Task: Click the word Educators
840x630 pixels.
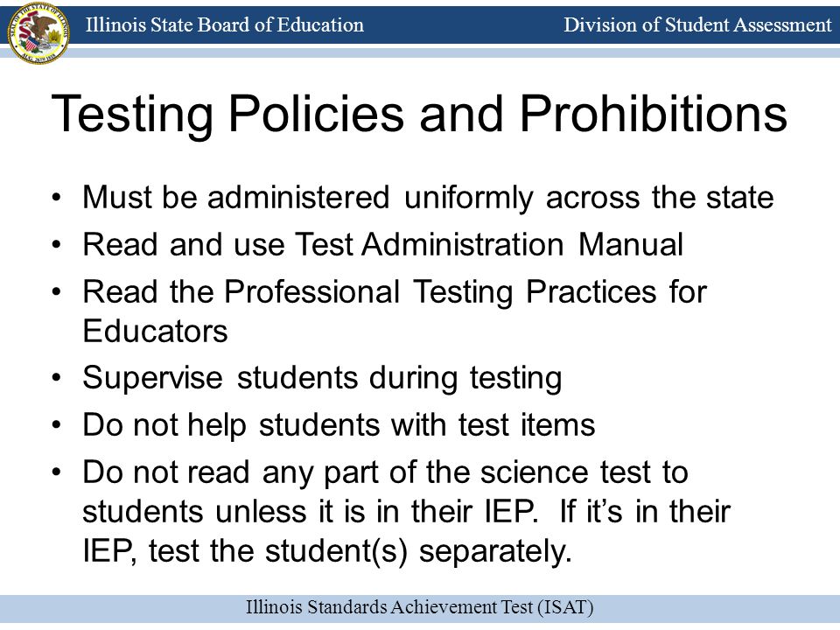Action: (155, 331)
